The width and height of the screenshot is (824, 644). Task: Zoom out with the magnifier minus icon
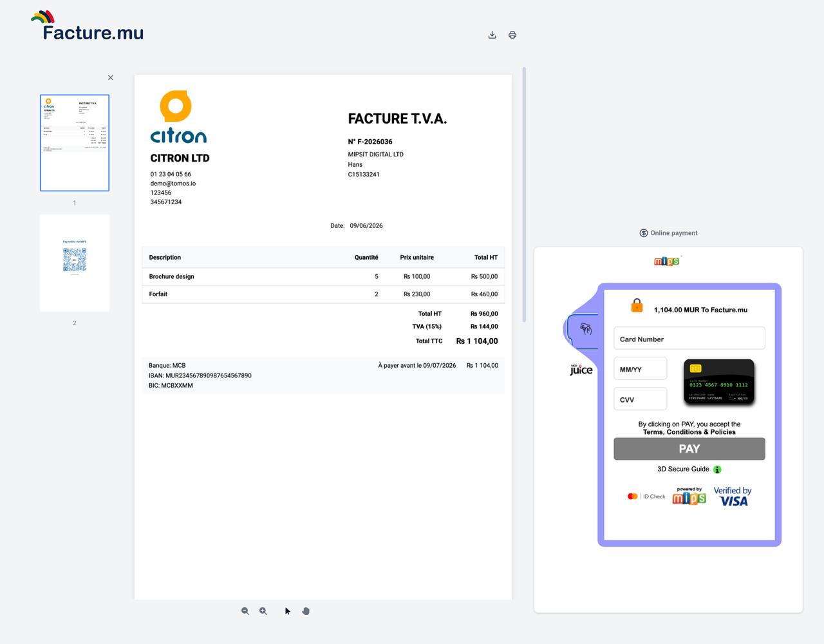[x=245, y=611]
